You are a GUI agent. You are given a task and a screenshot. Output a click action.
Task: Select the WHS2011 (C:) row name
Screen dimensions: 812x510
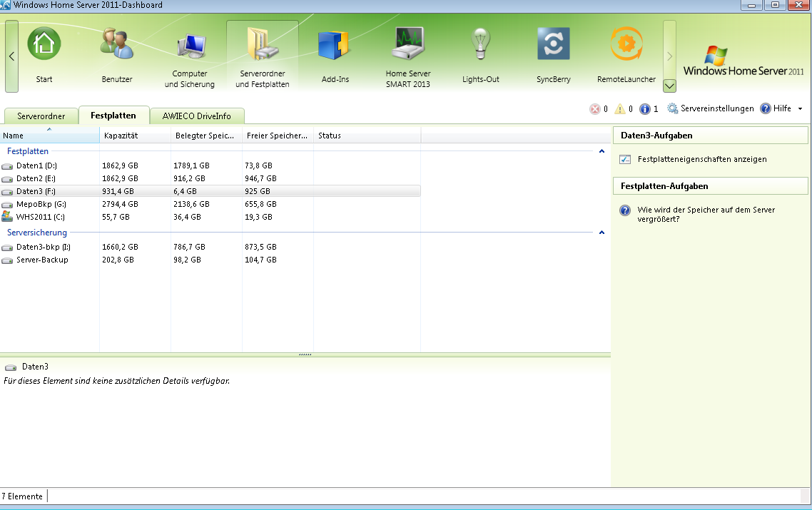point(41,217)
